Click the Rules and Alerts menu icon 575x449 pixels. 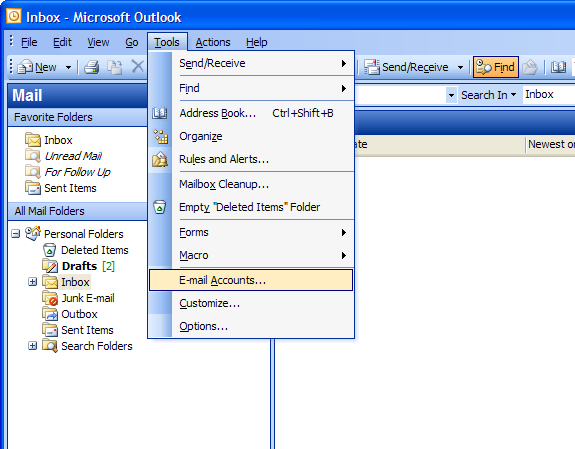click(x=160, y=159)
